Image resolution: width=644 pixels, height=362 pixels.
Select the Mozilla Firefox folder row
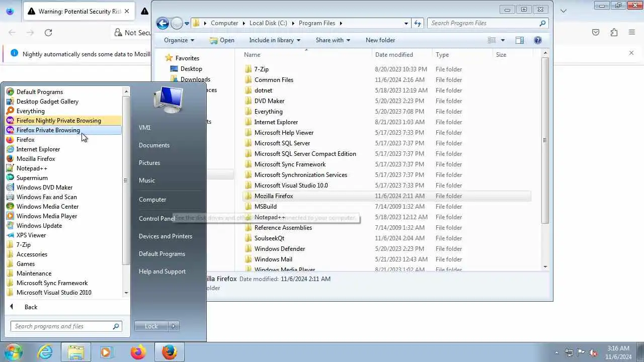pyautogui.click(x=386, y=196)
